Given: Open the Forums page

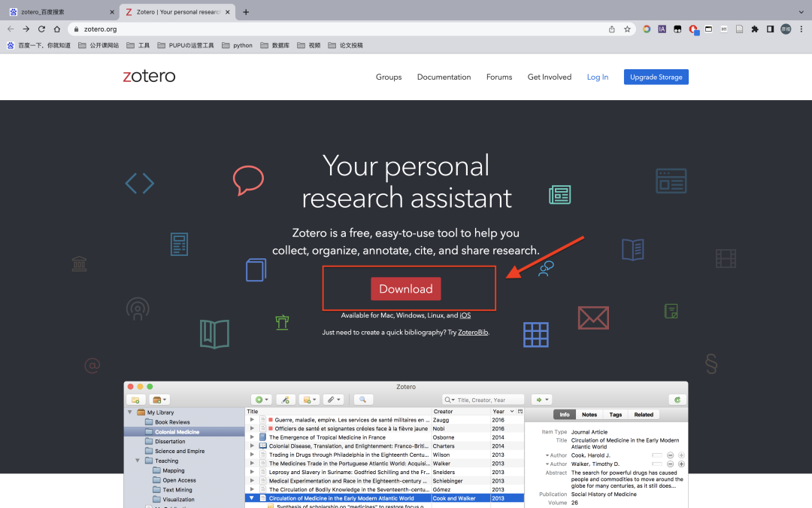Looking at the screenshot, I should [x=499, y=77].
